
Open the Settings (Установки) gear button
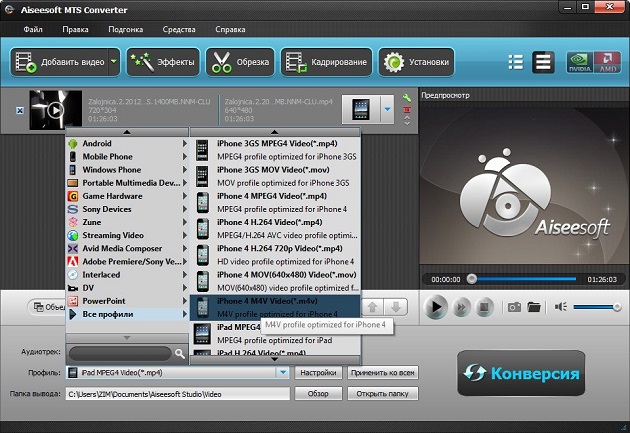pyautogui.click(x=416, y=62)
